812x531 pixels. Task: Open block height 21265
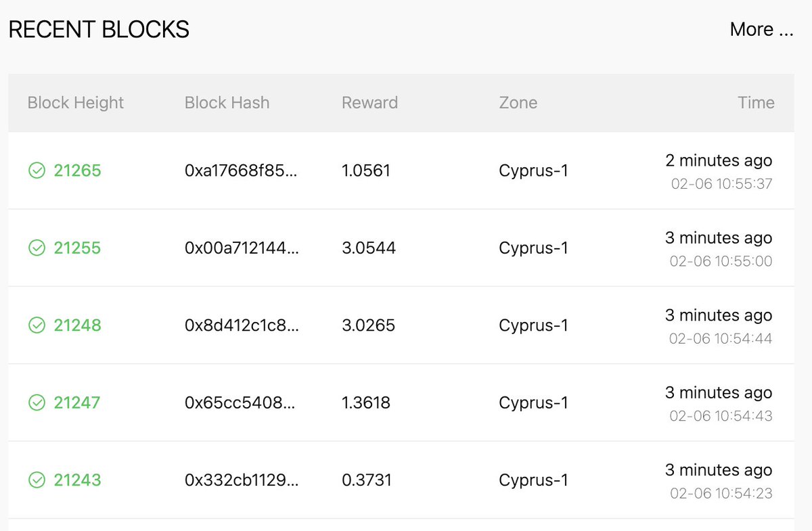[77, 170]
